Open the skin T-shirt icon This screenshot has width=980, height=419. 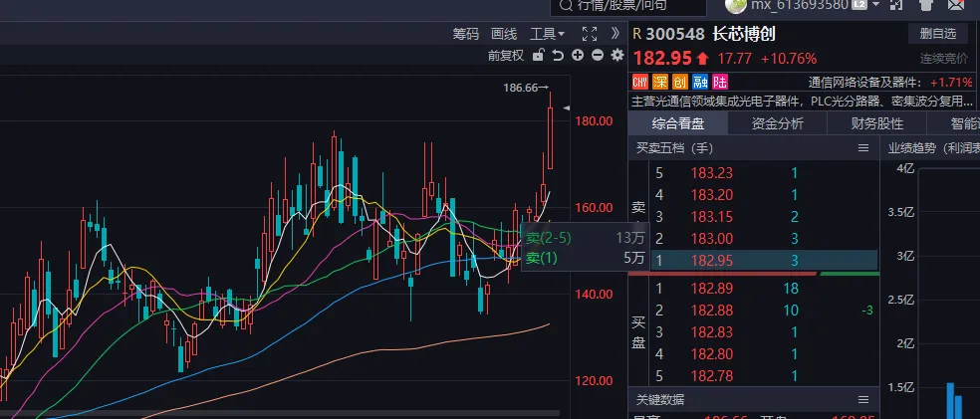[926, 5]
